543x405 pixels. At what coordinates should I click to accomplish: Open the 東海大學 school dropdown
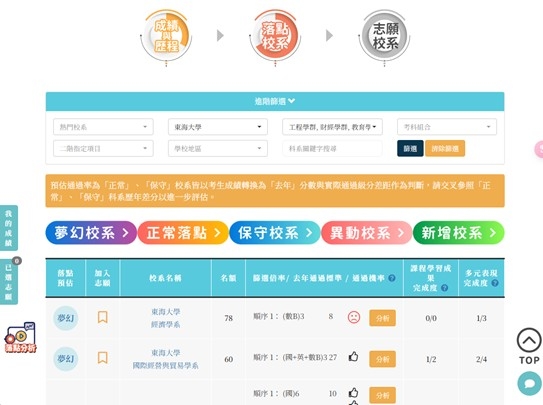(x=218, y=127)
